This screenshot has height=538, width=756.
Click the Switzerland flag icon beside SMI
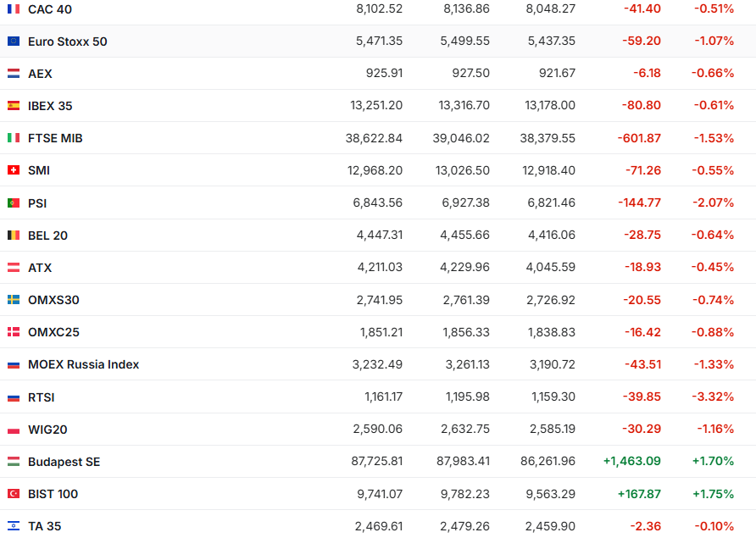pos(14,170)
